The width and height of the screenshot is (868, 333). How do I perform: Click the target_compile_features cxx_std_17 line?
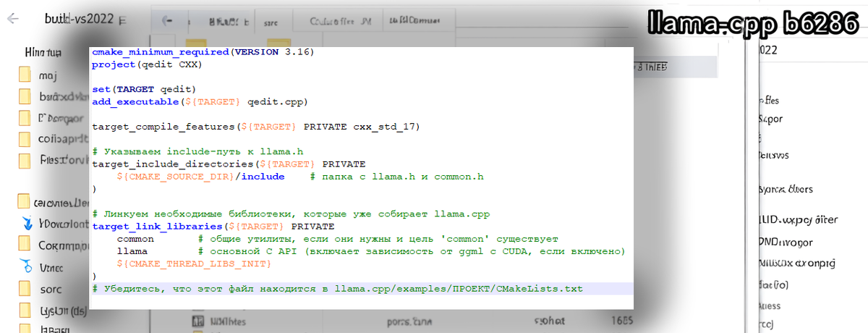click(255, 127)
